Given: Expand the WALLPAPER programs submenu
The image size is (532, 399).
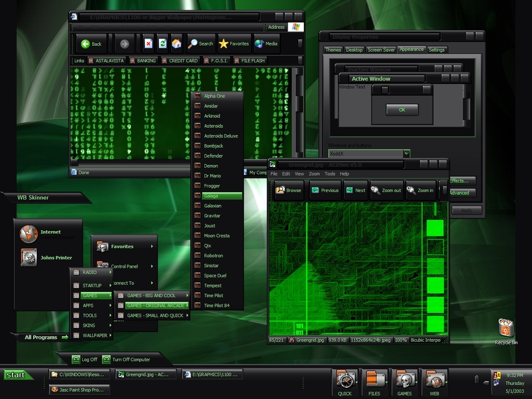Looking at the screenshot, I should click(92, 335).
